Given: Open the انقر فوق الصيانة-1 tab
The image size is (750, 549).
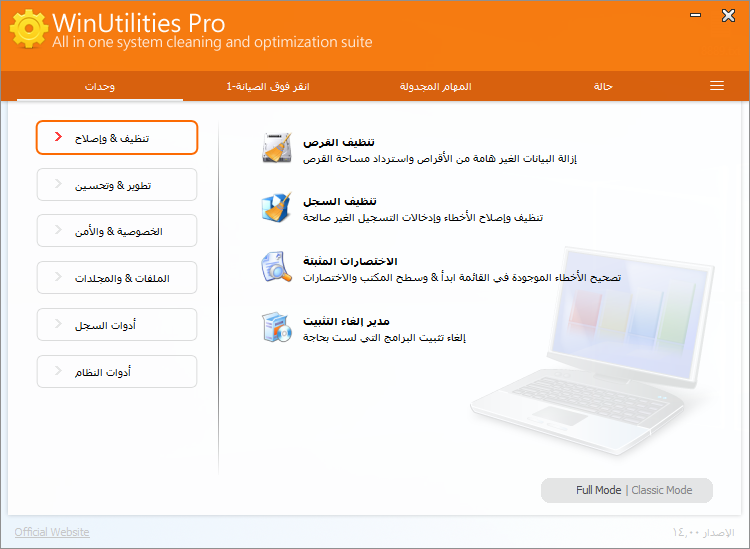Looking at the screenshot, I should [x=268, y=86].
